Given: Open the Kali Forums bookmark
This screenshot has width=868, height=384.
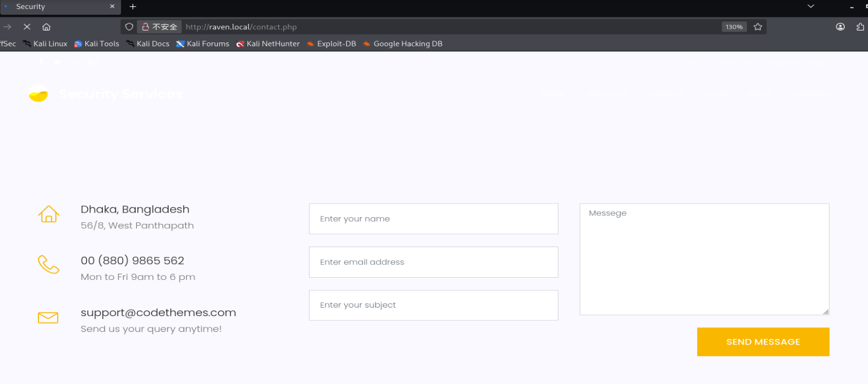Looking at the screenshot, I should click(x=203, y=44).
